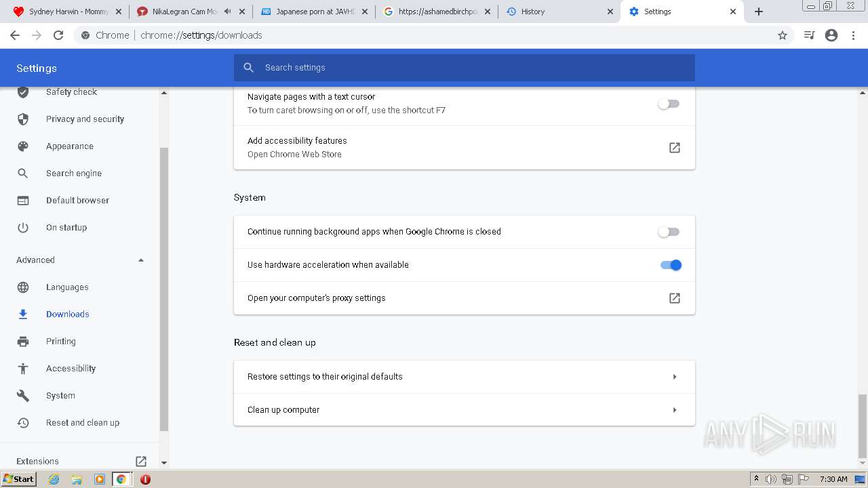This screenshot has height=488, width=868.
Task: Select the Downloads arrow icon in sidebar
Action: [23, 314]
